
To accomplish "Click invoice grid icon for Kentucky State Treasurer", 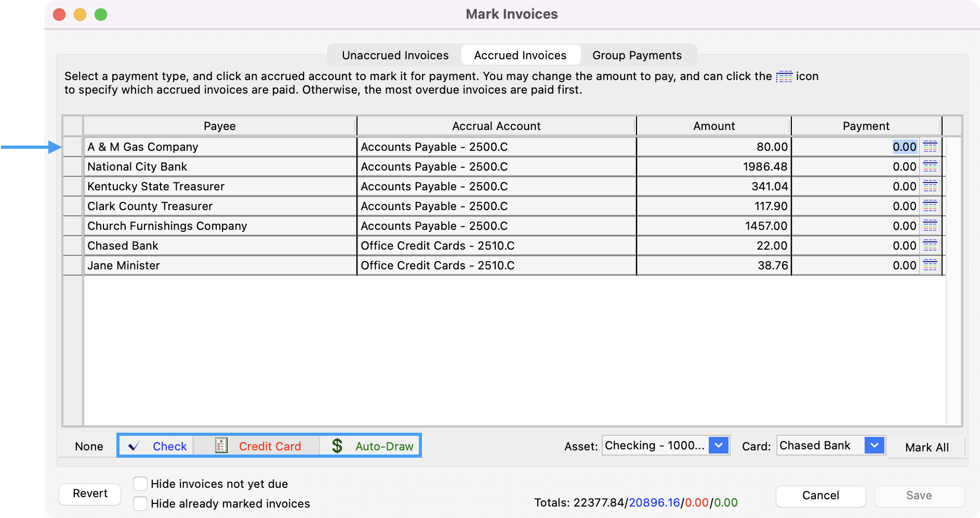I will point(930,187).
